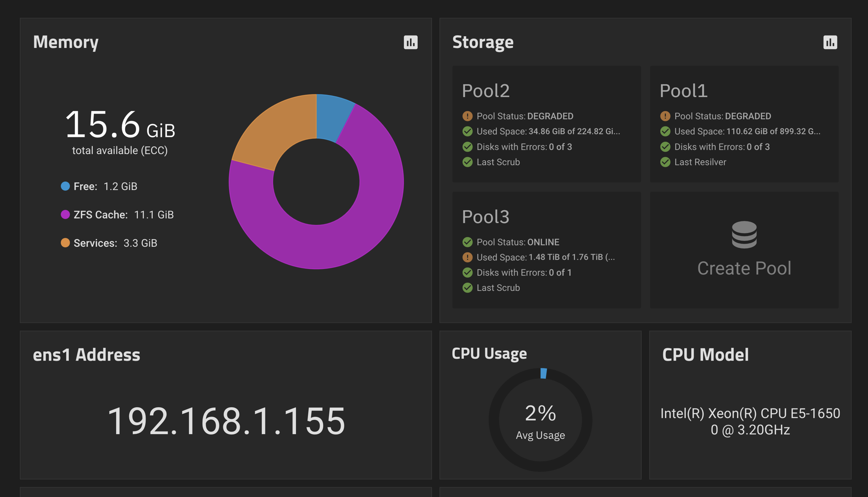Click Pool1 used space check icon
The width and height of the screenshot is (868, 497).
(665, 131)
